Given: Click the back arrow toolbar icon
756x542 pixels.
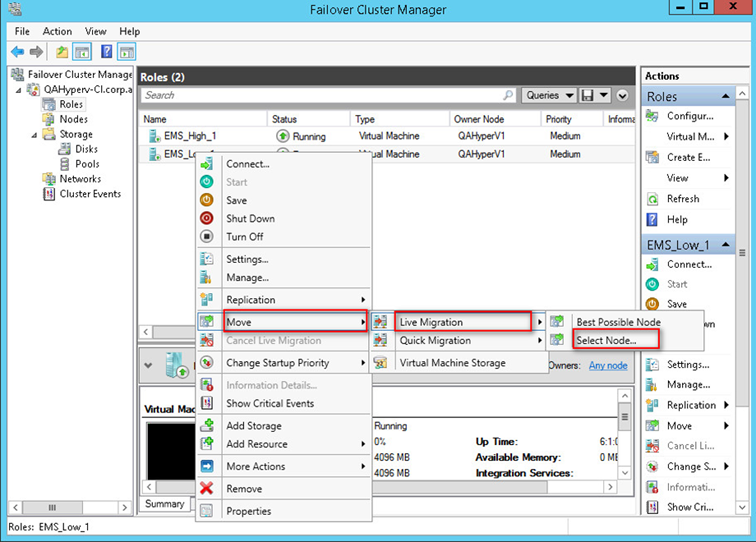Looking at the screenshot, I should (17, 52).
